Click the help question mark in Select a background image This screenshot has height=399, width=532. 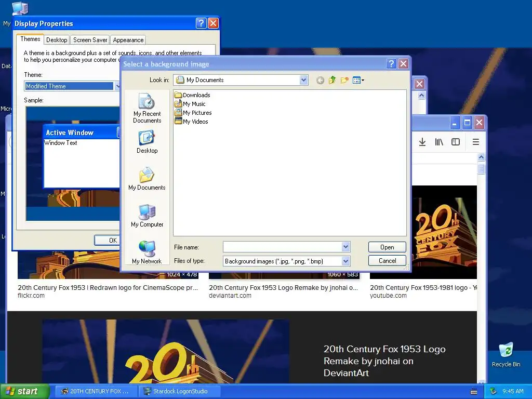[391, 64]
